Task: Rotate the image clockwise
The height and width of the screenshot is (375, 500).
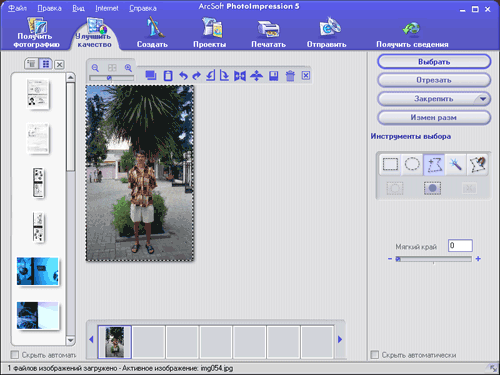Action: pyautogui.click(x=224, y=75)
